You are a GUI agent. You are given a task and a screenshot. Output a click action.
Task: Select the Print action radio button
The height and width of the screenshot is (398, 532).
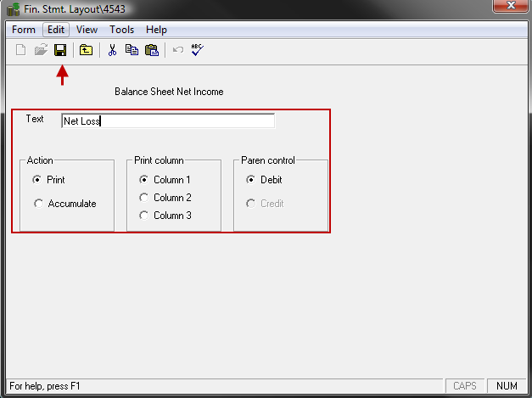[37, 180]
